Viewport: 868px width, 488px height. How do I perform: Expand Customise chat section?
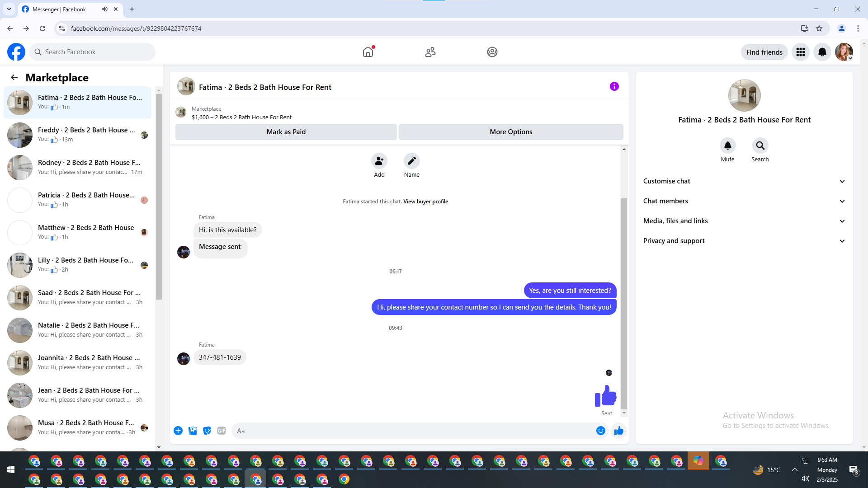pyautogui.click(x=744, y=181)
